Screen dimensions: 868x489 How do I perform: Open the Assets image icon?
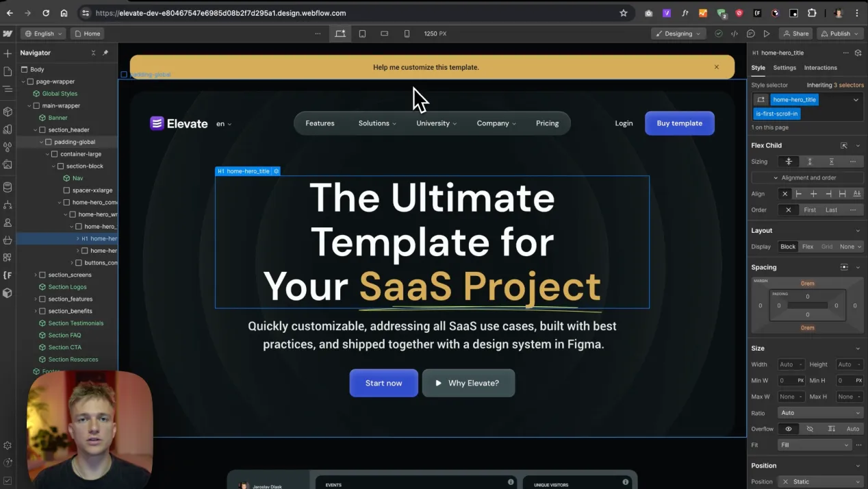[8, 164]
